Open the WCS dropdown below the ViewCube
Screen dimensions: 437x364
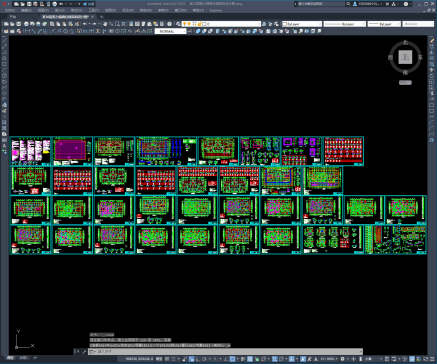[405, 83]
